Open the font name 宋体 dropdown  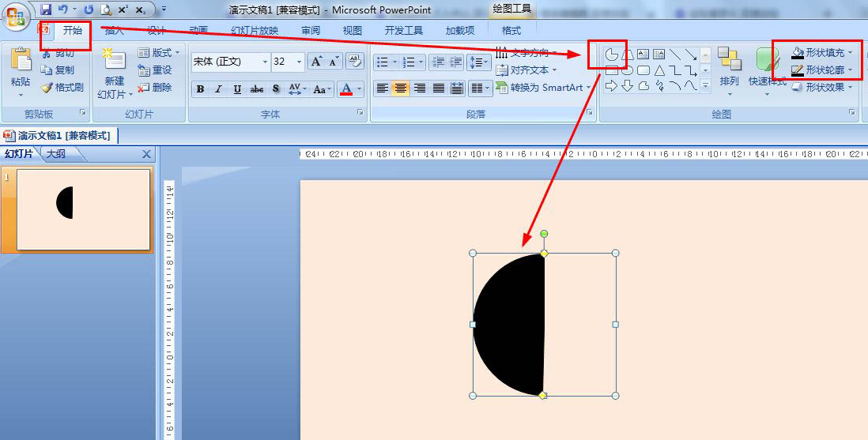pyautogui.click(x=265, y=62)
